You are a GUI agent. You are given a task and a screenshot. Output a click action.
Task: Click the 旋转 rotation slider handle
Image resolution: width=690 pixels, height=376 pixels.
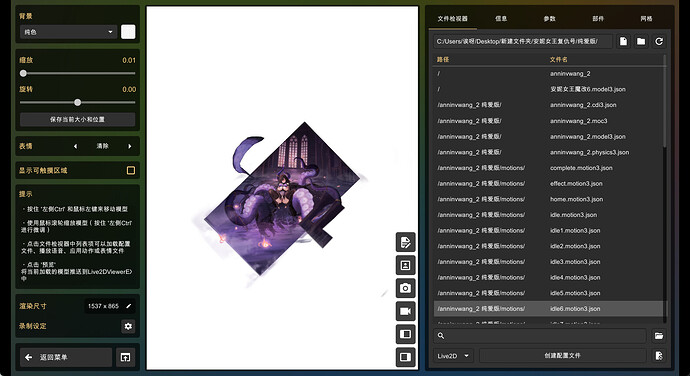[77, 103]
